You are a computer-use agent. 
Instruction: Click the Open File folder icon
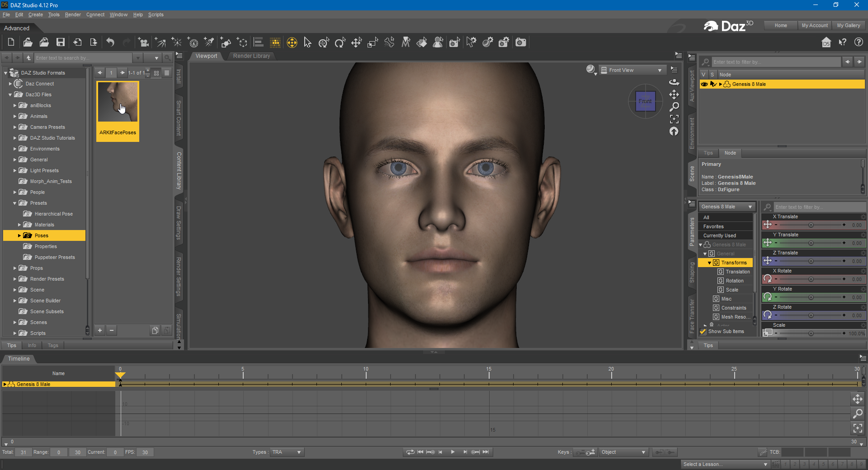28,42
